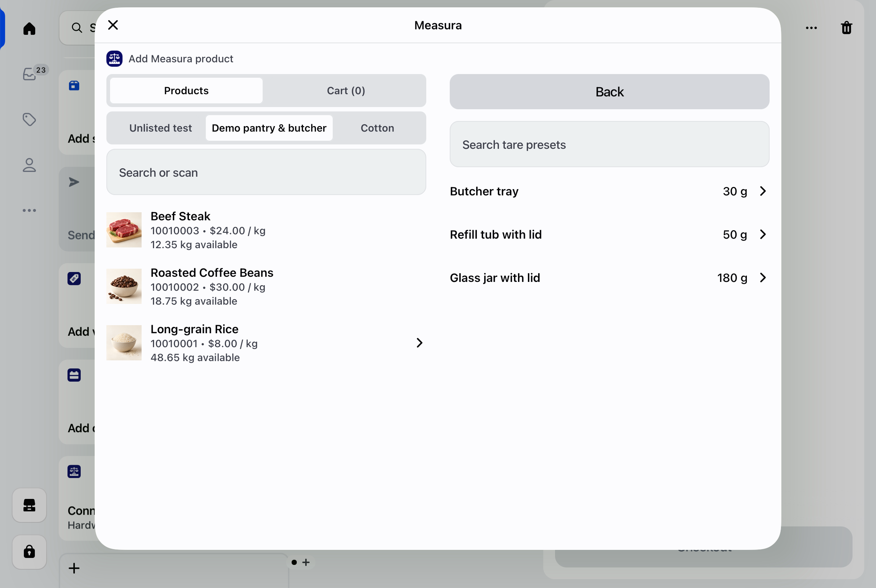
Task: Open the Long-grain Rice row chevron
Action: pyautogui.click(x=419, y=343)
